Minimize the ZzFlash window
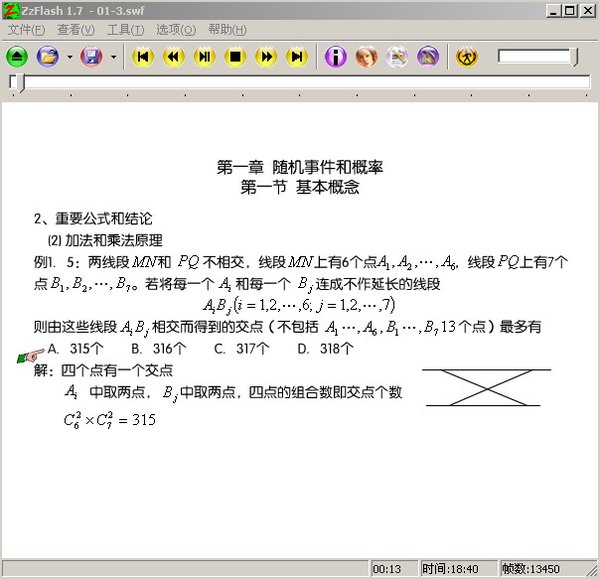The image size is (600, 579). [553, 11]
